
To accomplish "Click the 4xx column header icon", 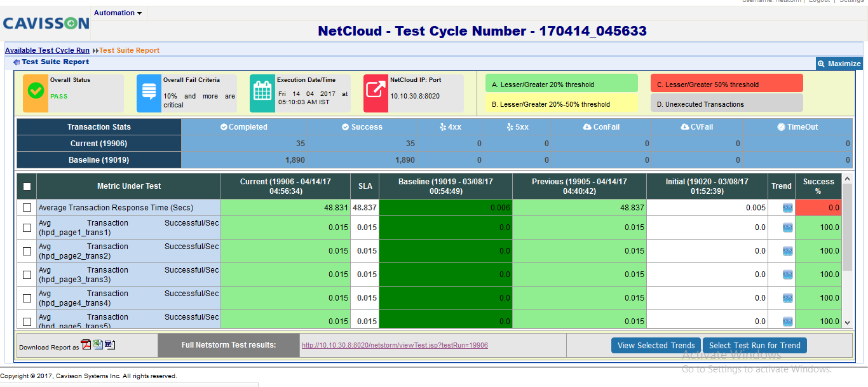I will (x=443, y=127).
